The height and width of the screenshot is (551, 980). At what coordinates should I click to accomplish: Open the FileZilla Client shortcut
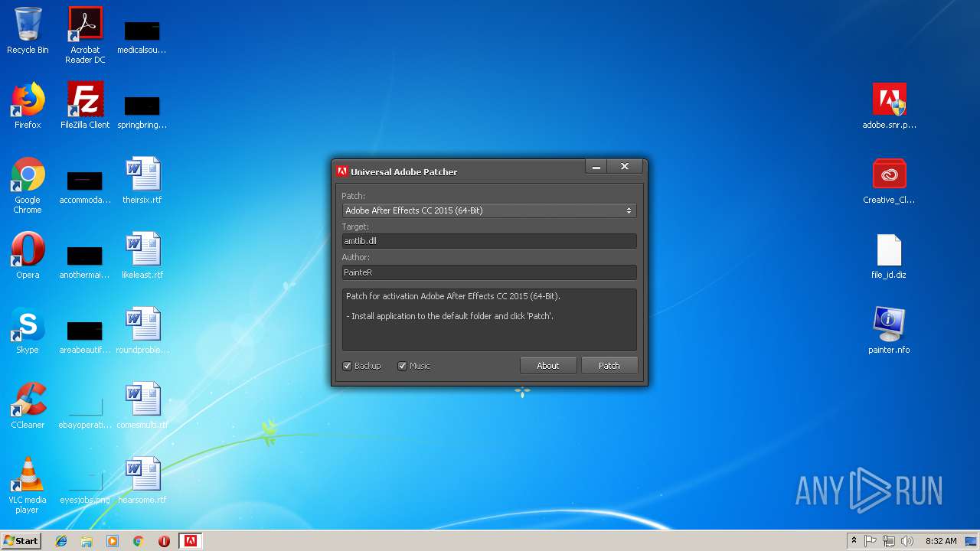pyautogui.click(x=85, y=106)
